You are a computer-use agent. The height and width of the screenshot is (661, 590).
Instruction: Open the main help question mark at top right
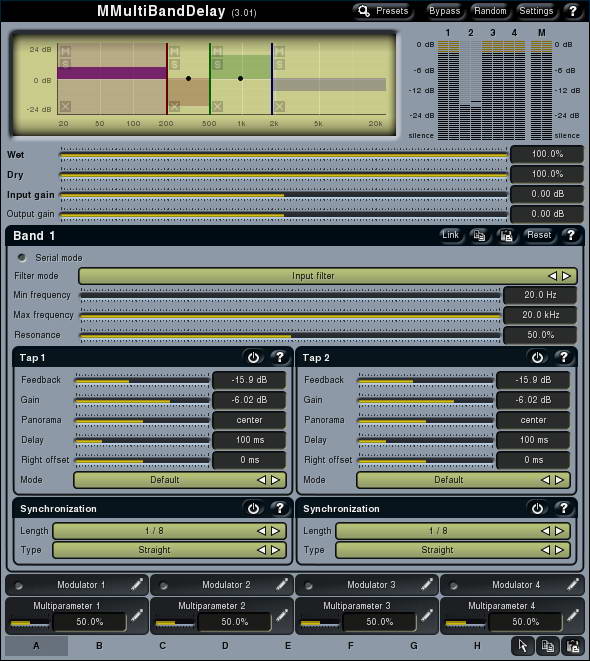(573, 11)
